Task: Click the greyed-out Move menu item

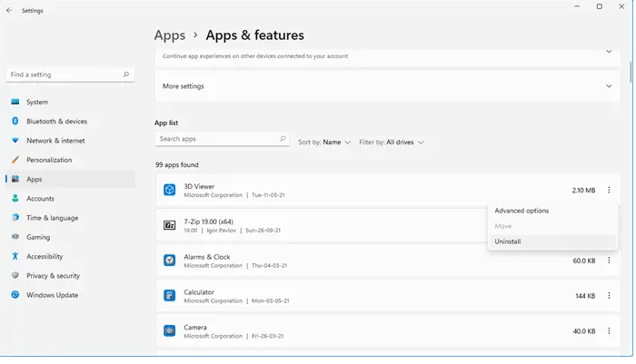Action: coord(552,226)
